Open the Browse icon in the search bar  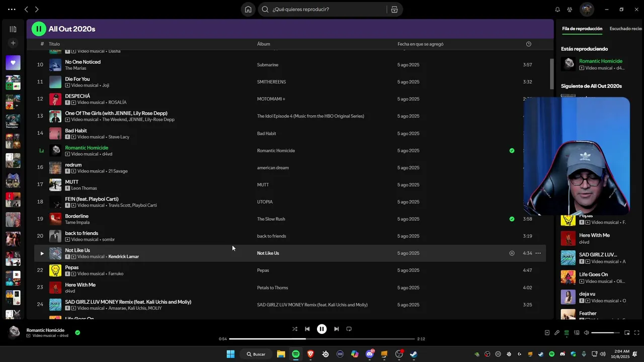(x=394, y=10)
